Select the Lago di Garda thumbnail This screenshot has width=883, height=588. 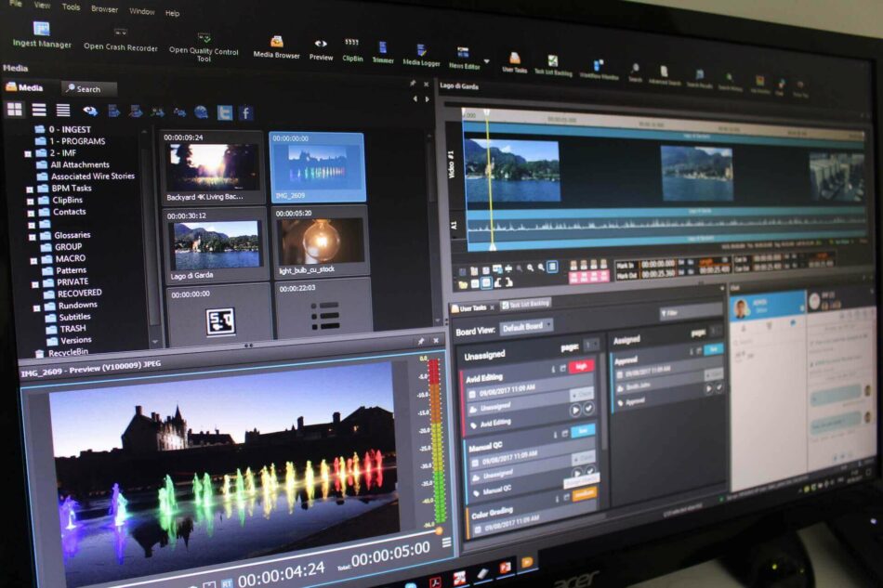[x=216, y=245]
